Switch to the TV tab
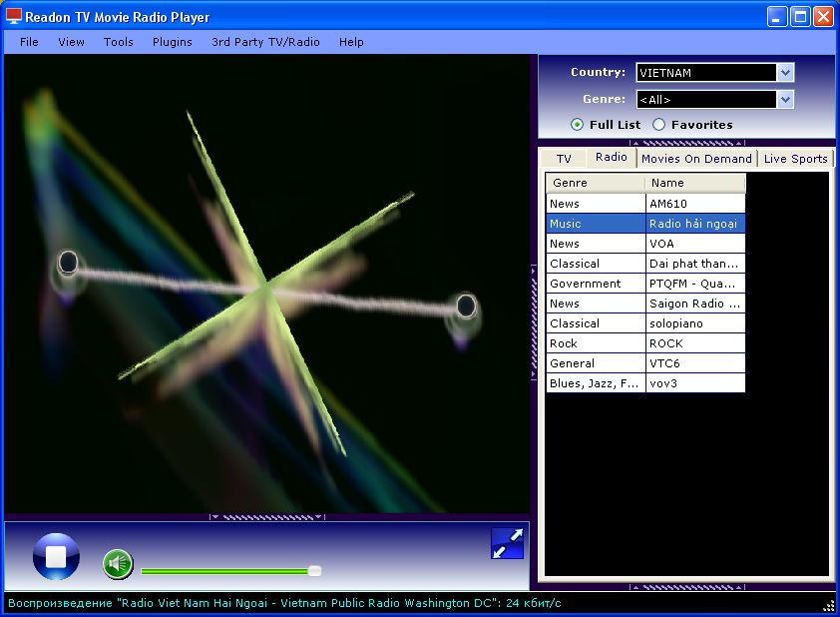 point(564,159)
